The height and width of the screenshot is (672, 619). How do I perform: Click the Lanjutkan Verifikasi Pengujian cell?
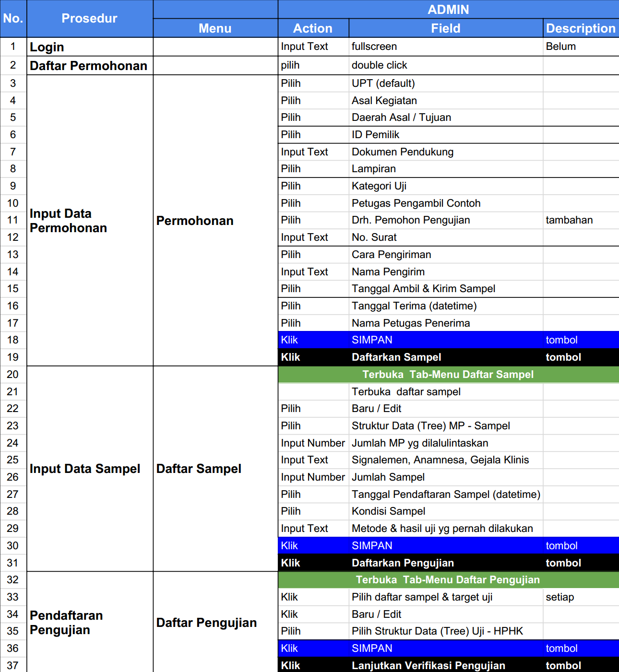point(445,665)
